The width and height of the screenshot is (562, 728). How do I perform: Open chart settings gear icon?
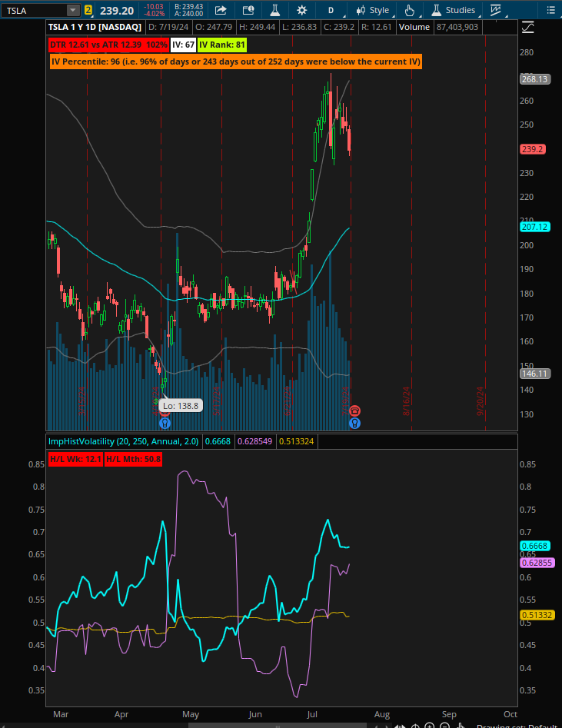[301, 10]
